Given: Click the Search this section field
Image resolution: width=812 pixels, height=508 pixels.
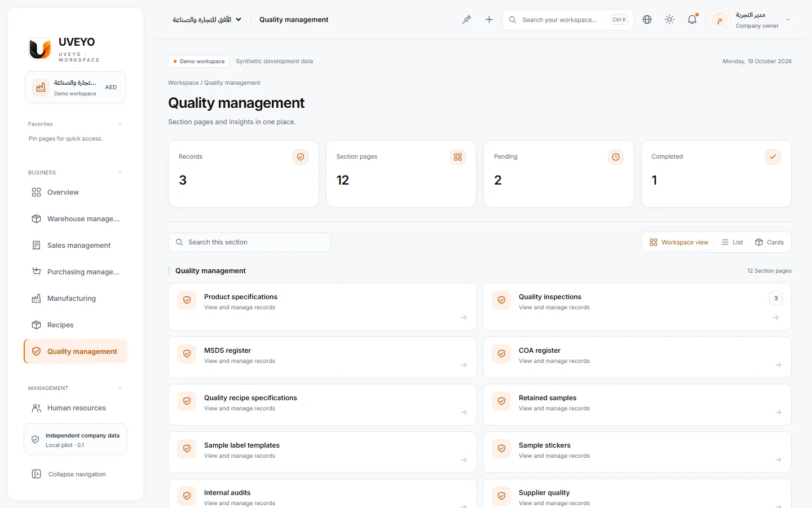Looking at the screenshot, I should (250, 242).
